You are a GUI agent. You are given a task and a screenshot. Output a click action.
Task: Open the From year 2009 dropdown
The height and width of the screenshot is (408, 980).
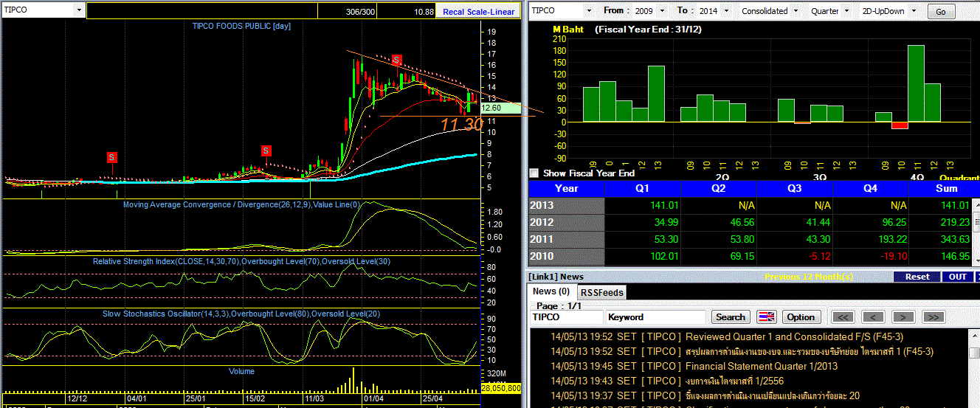pos(661,11)
